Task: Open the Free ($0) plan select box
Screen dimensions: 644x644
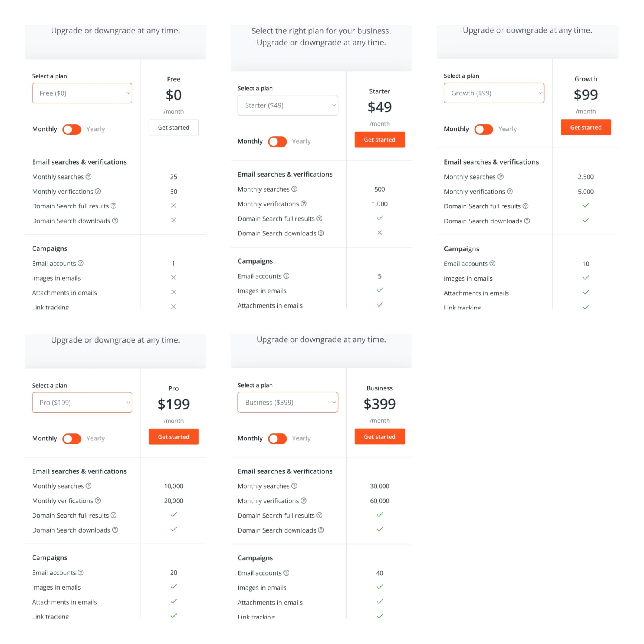Action: (82, 93)
